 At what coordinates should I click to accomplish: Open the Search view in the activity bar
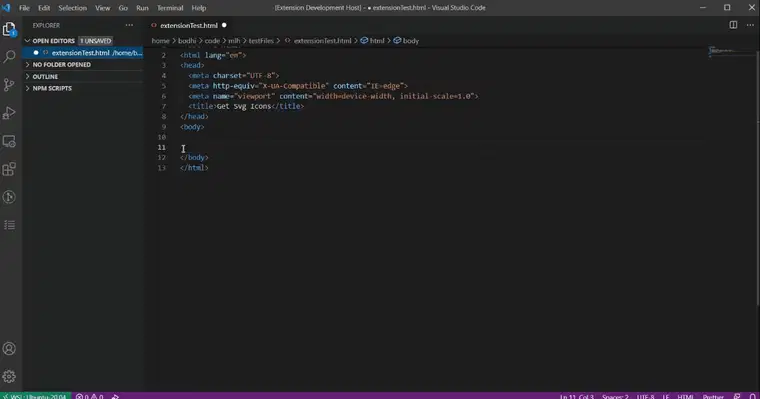pos(9,57)
